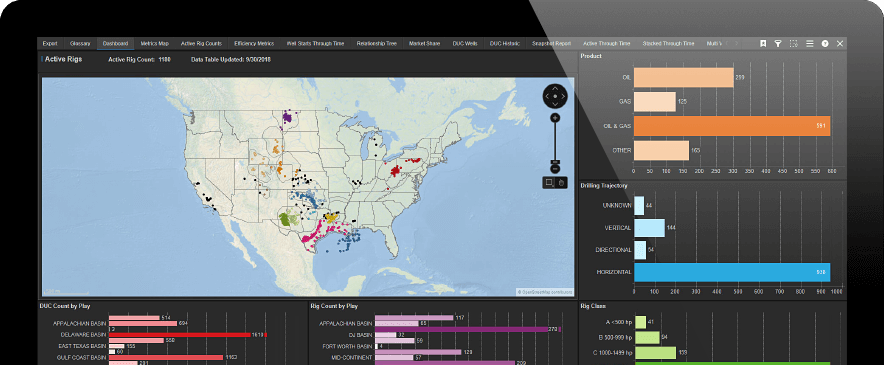Screen dimensions: 884x365
Task: Open the help question mark icon
Action: click(x=825, y=43)
